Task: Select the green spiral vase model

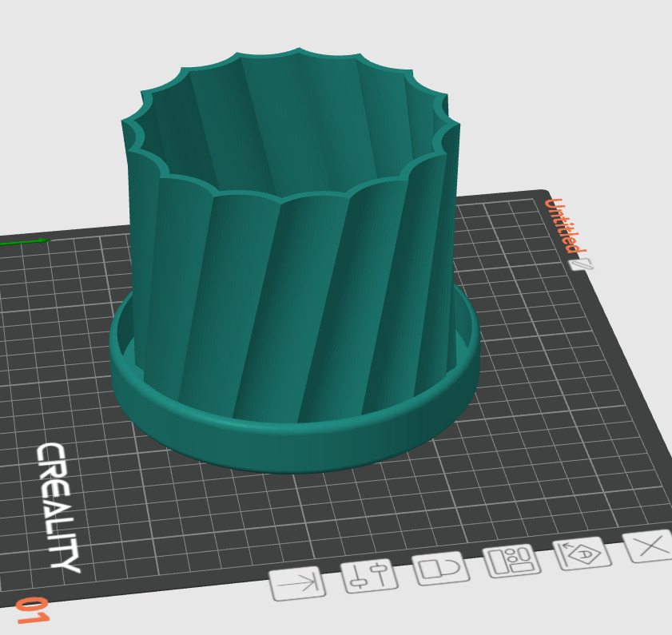Action: [x=294, y=260]
